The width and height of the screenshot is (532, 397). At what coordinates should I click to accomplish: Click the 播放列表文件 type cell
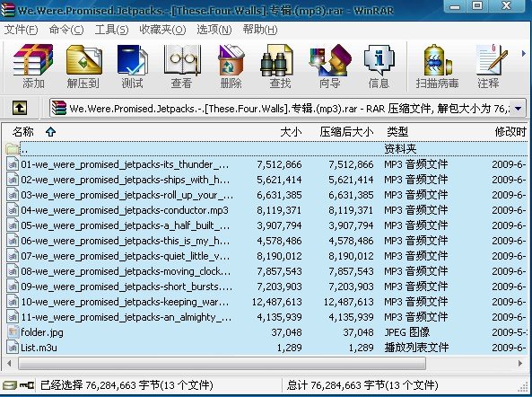416,348
